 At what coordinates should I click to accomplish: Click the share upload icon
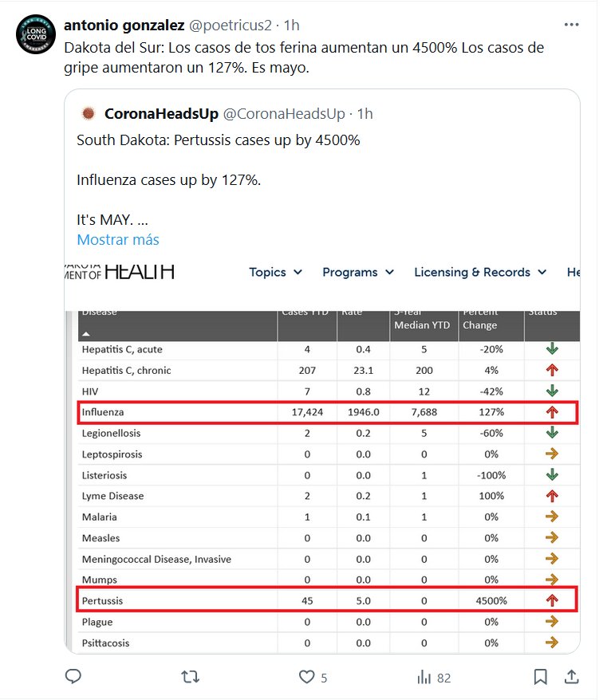571,677
